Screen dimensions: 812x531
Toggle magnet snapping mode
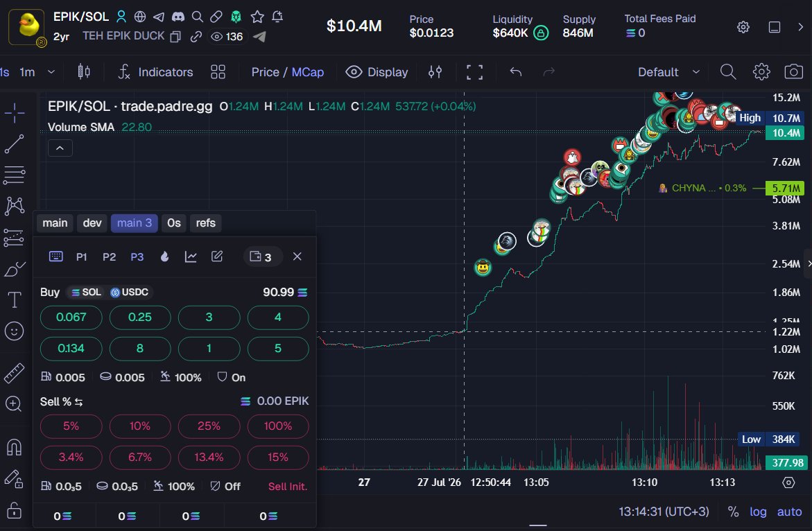[x=15, y=446]
